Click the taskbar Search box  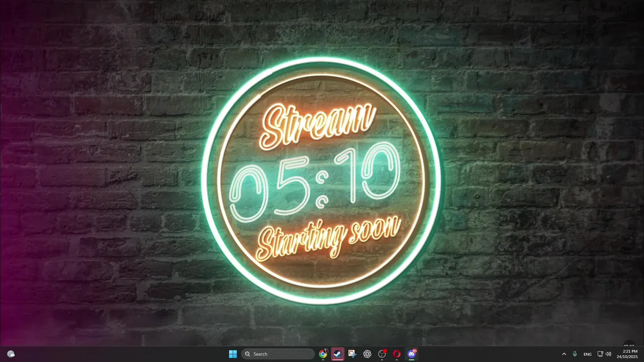278,354
